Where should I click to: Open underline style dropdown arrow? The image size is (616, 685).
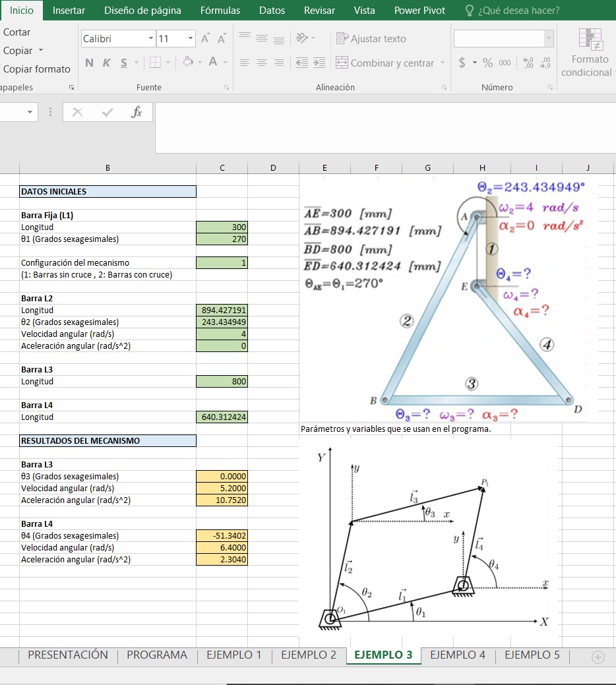pos(137,63)
